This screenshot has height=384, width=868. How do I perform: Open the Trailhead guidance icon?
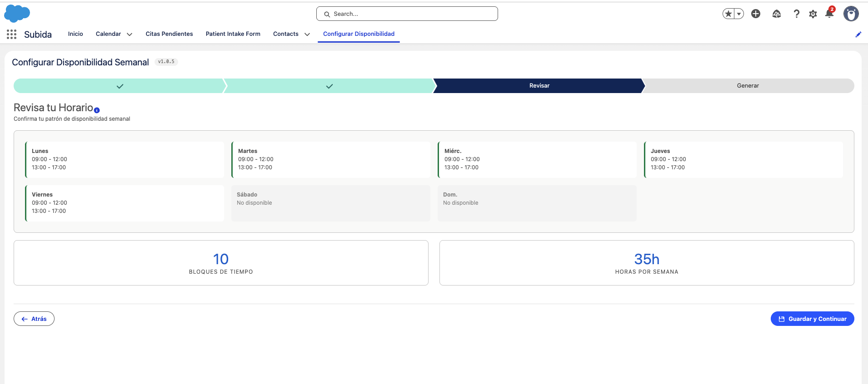pyautogui.click(x=777, y=14)
